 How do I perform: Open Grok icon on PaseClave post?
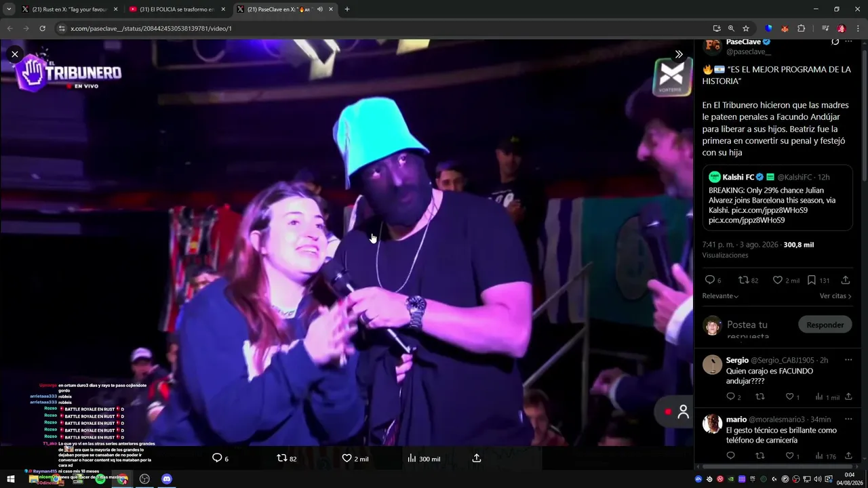click(835, 42)
